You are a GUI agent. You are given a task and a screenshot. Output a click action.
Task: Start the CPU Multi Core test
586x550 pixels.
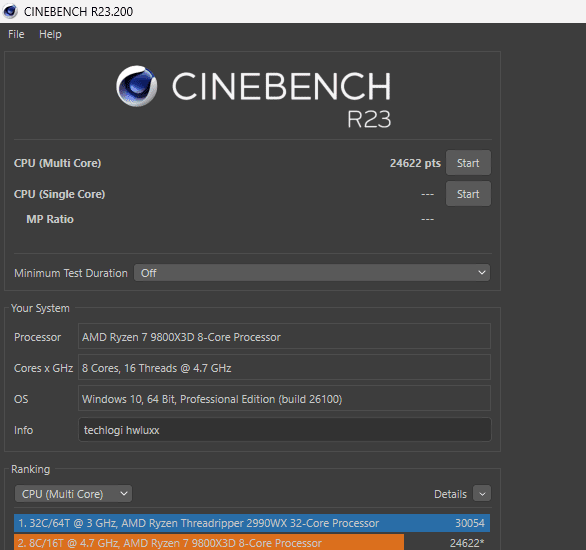[x=468, y=163]
